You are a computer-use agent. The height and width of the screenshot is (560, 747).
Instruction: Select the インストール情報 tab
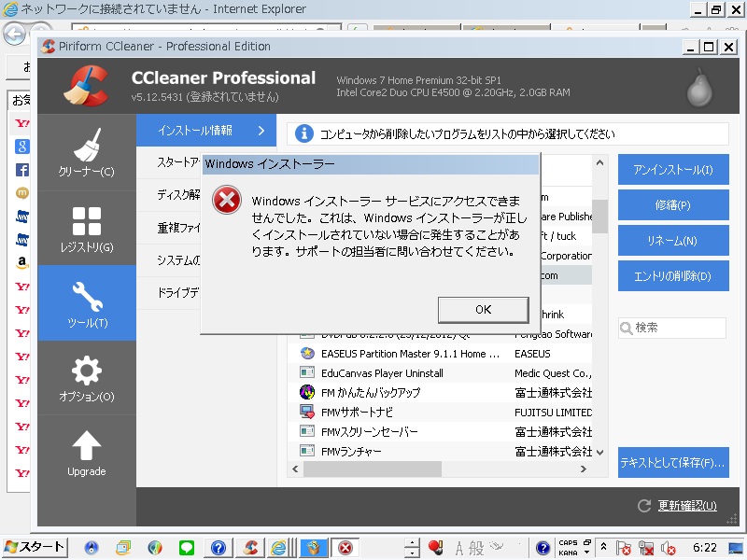(206, 130)
